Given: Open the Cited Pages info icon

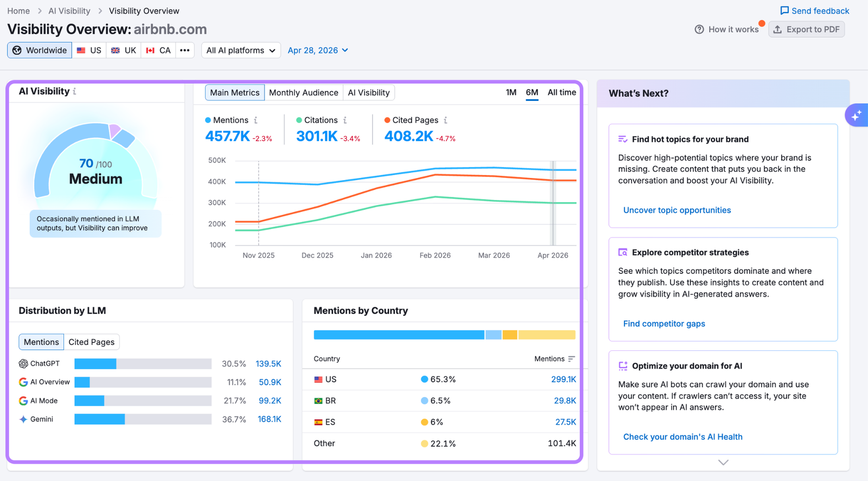Looking at the screenshot, I should tap(445, 120).
